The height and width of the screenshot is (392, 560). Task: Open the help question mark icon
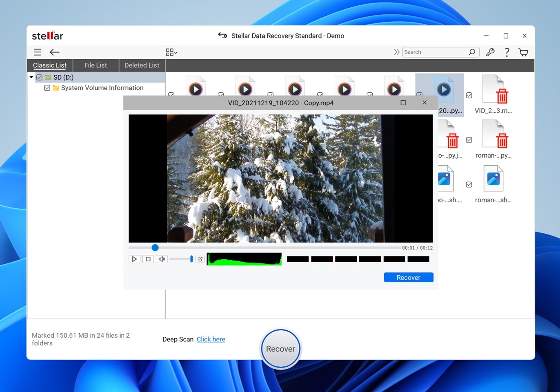(x=507, y=52)
